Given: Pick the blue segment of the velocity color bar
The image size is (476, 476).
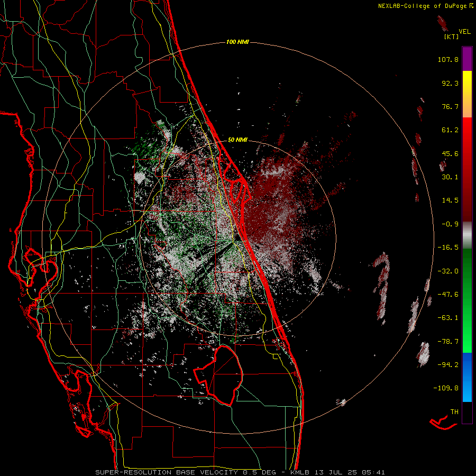Looking at the screenshot, I should [467, 377].
